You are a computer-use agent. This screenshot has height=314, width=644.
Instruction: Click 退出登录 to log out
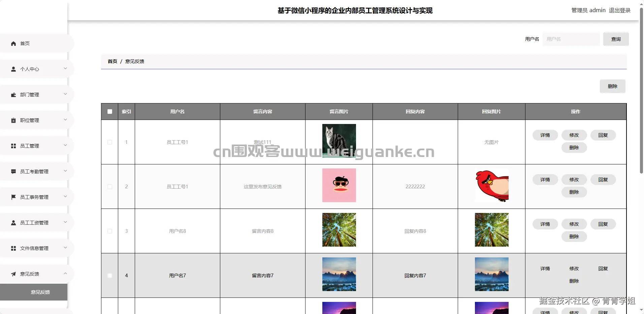[x=619, y=10]
